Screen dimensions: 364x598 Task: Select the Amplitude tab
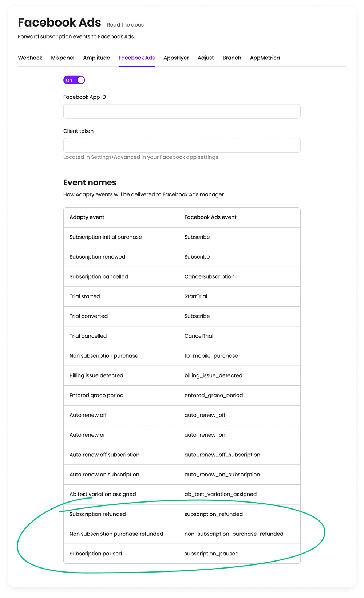point(96,58)
